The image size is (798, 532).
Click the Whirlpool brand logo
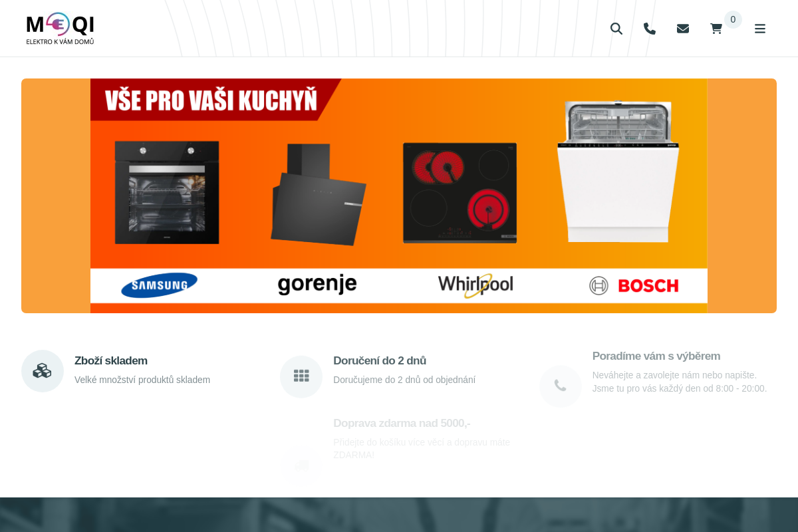tap(475, 285)
